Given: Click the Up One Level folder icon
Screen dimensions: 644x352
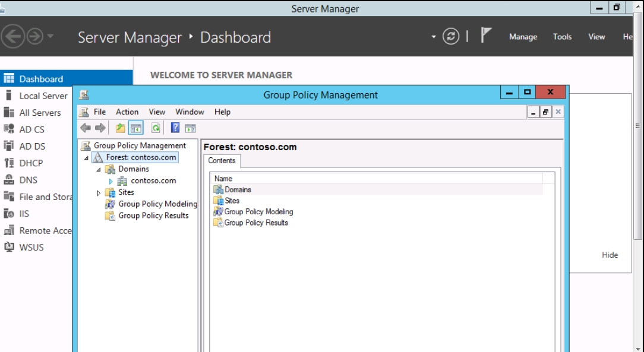Looking at the screenshot, I should click(121, 128).
